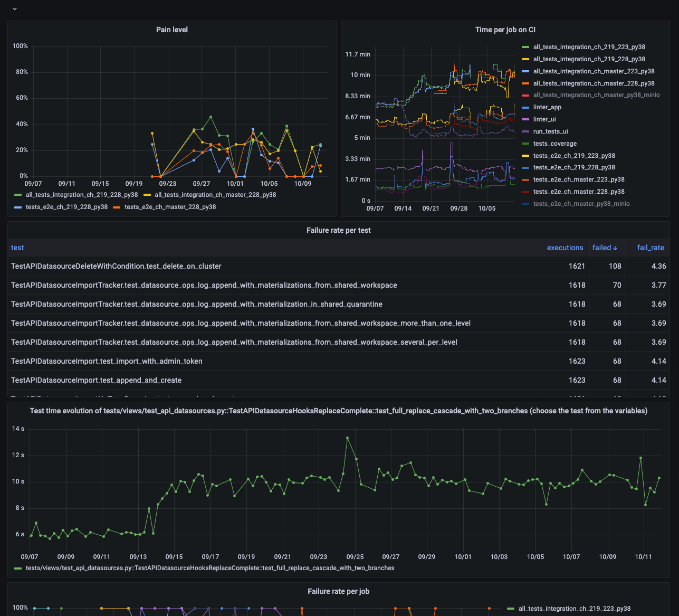Click tests_e2e_ch_master_py38_minio legend color marker
This screenshot has height=616, width=679.
pos(525,204)
